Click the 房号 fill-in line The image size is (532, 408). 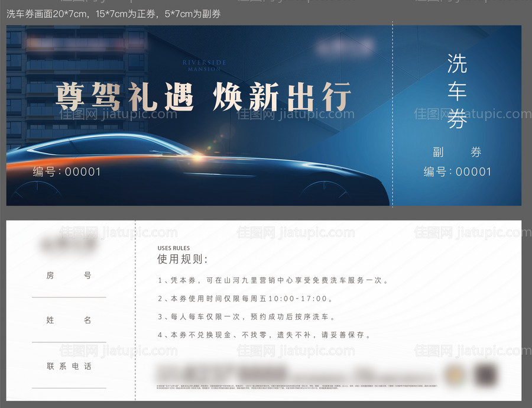pos(69,296)
